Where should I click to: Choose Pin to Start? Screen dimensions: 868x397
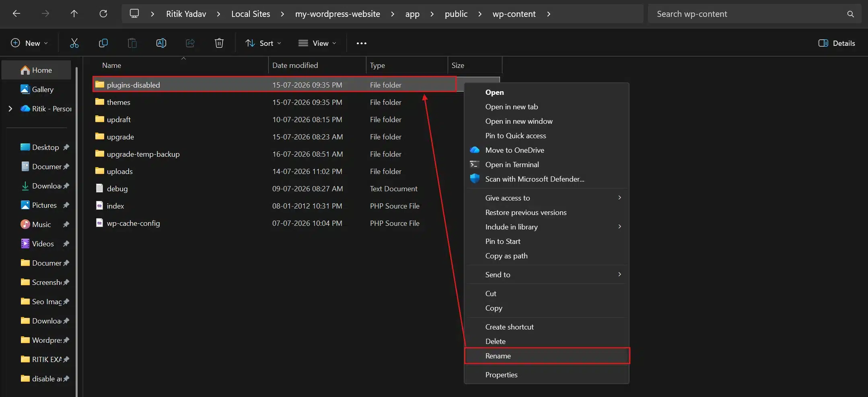coord(547,241)
